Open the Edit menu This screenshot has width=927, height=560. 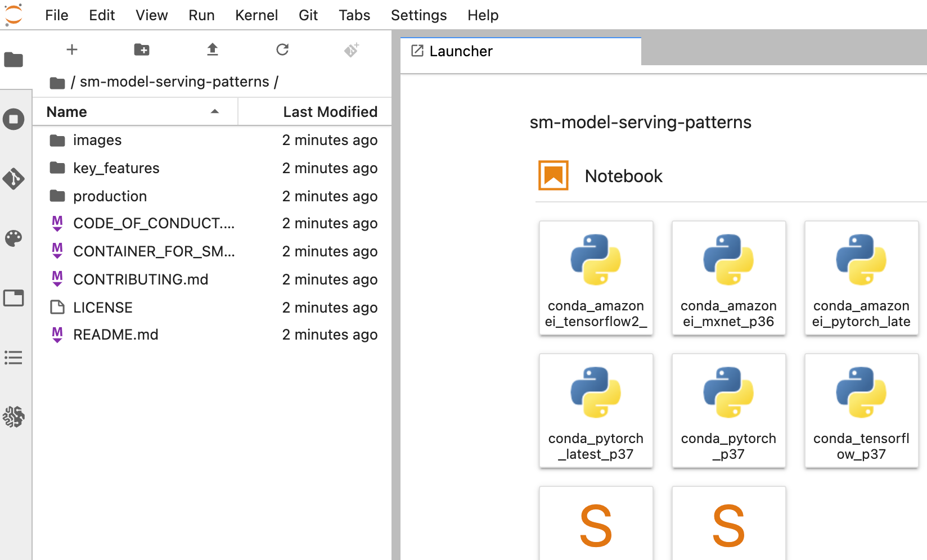(x=102, y=15)
